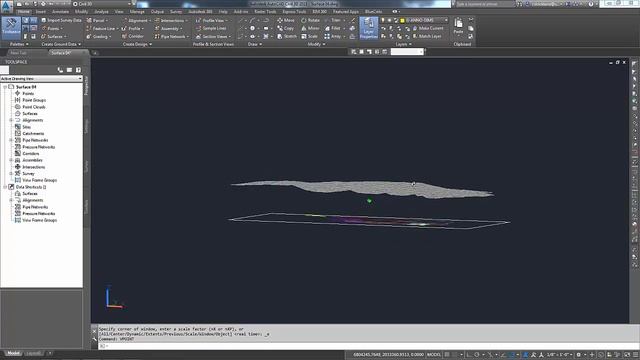The height and width of the screenshot is (360, 640).
Task: Open the Layer Properties manager
Action: click(x=369, y=28)
